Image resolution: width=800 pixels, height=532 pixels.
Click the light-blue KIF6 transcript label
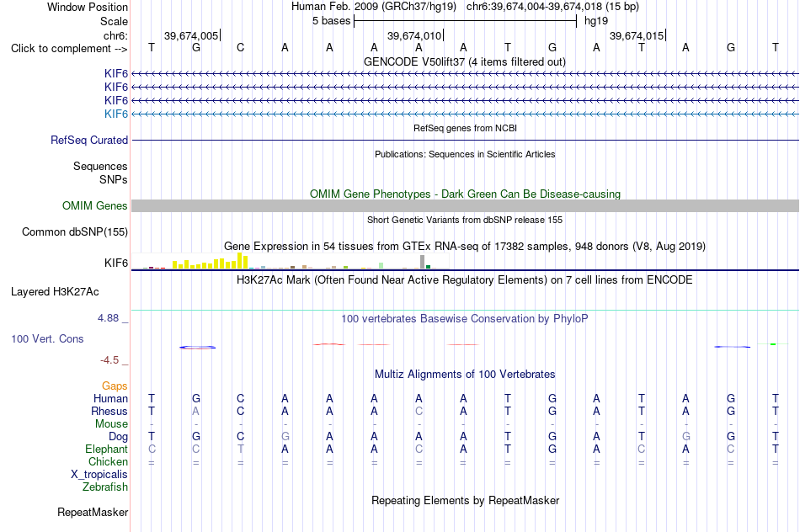(x=116, y=114)
